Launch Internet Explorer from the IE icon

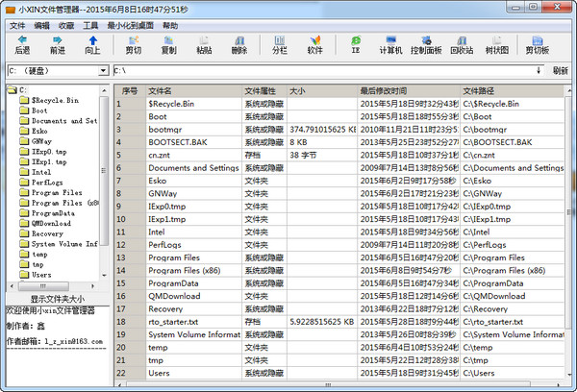click(356, 44)
